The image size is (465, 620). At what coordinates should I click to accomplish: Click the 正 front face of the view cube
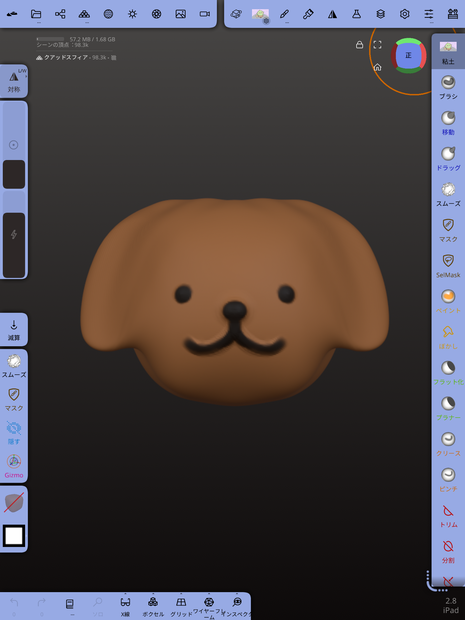pos(408,55)
